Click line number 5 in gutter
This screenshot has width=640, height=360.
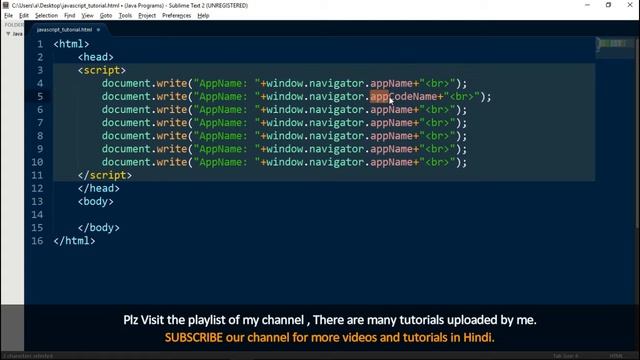click(x=40, y=97)
